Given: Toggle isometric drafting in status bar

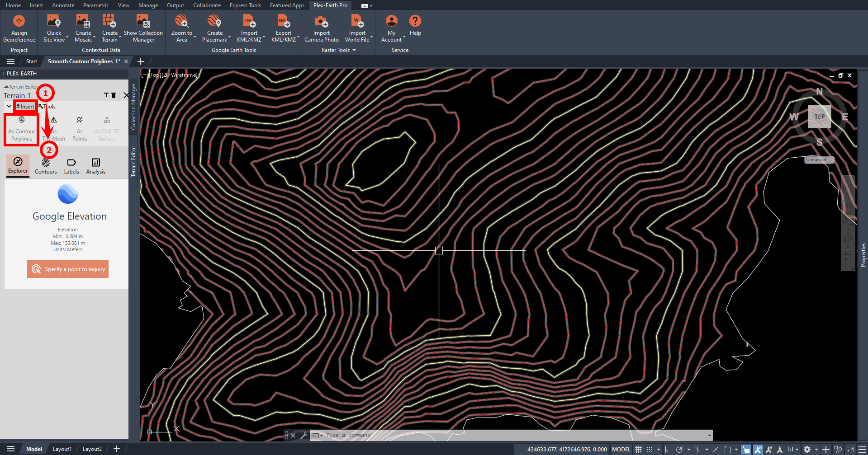Looking at the screenshot, I should [697, 449].
